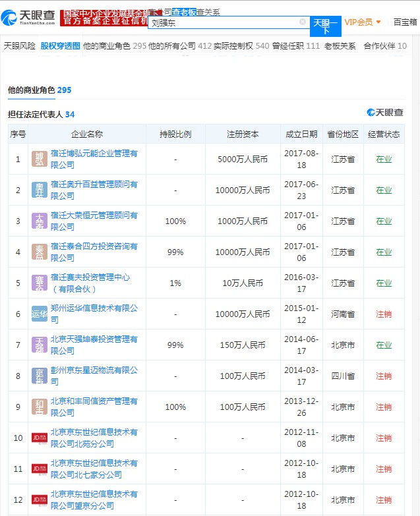Image resolution: width=420 pixels, height=516 pixels.
Task: Open the 宿迁博弘元能 company logo icon
Action: tap(39, 159)
